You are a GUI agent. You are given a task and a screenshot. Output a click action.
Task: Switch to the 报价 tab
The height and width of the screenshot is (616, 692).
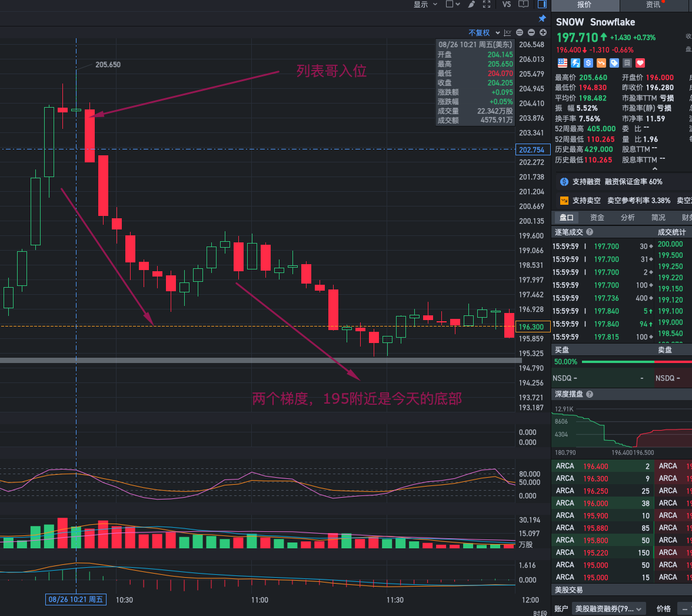click(x=585, y=5)
